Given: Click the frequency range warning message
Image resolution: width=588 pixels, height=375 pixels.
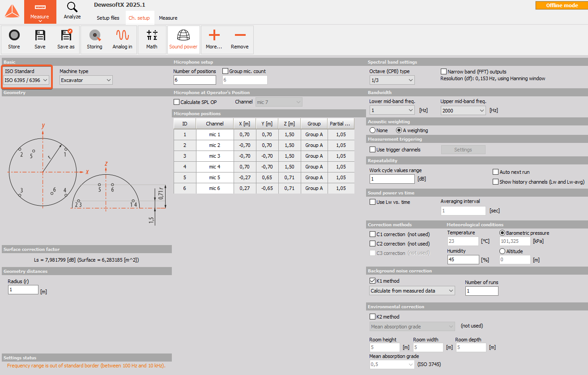Looking at the screenshot, I should 86,366.
